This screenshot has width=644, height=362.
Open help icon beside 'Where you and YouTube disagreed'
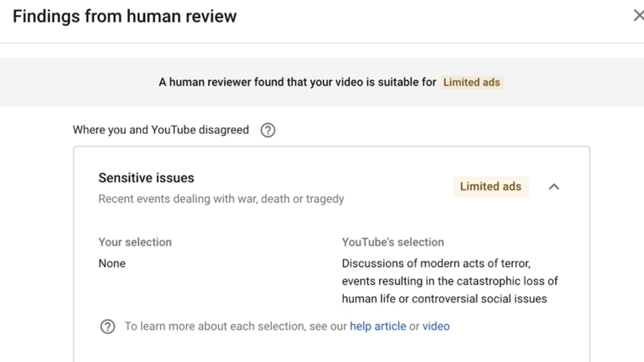pyautogui.click(x=268, y=130)
